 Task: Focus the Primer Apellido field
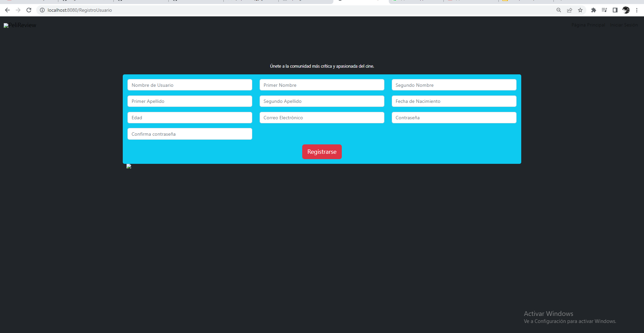pos(190,101)
